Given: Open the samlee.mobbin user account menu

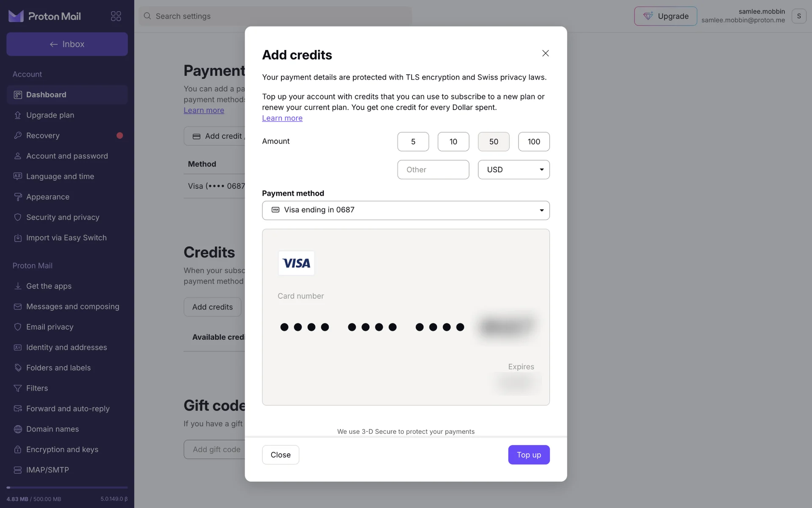Looking at the screenshot, I should (798, 16).
